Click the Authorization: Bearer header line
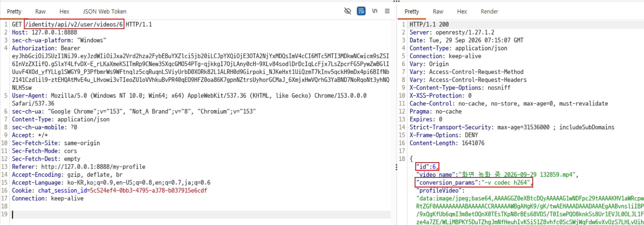Viewport: 644px width, 225px height. [x=46, y=48]
